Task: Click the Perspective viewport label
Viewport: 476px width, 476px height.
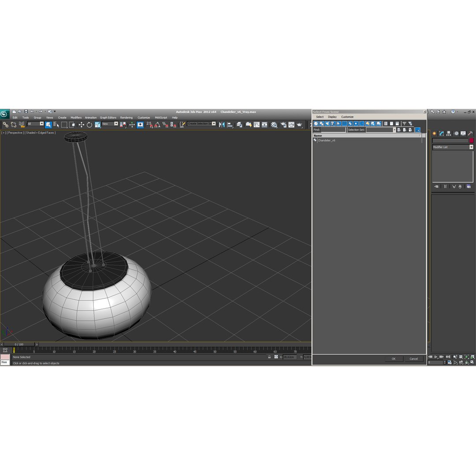Action: (15, 133)
